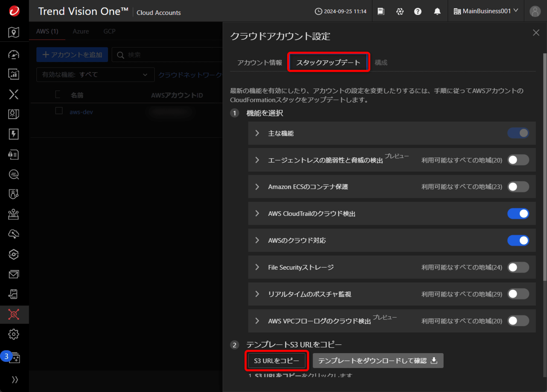Expand AWS CloudTrailのクラウド検出 chevron
The width and height of the screenshot is (547, 392).
click(x=257, y=213)
